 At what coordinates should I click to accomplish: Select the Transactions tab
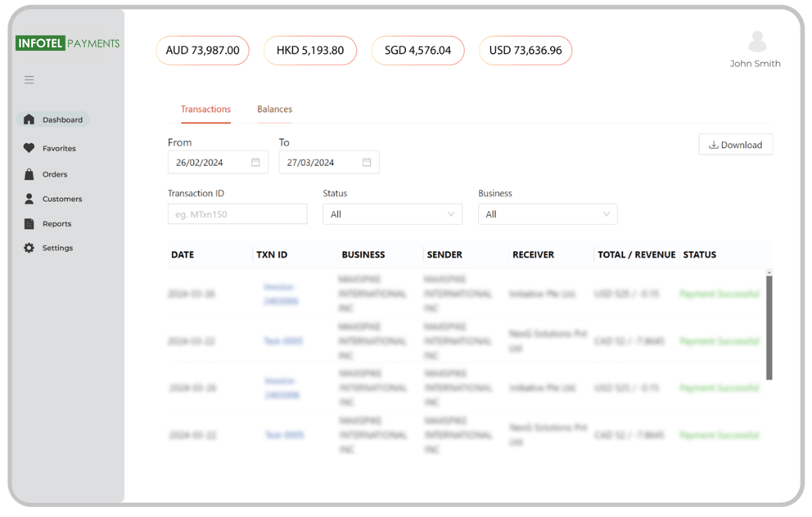coord(206,109)
